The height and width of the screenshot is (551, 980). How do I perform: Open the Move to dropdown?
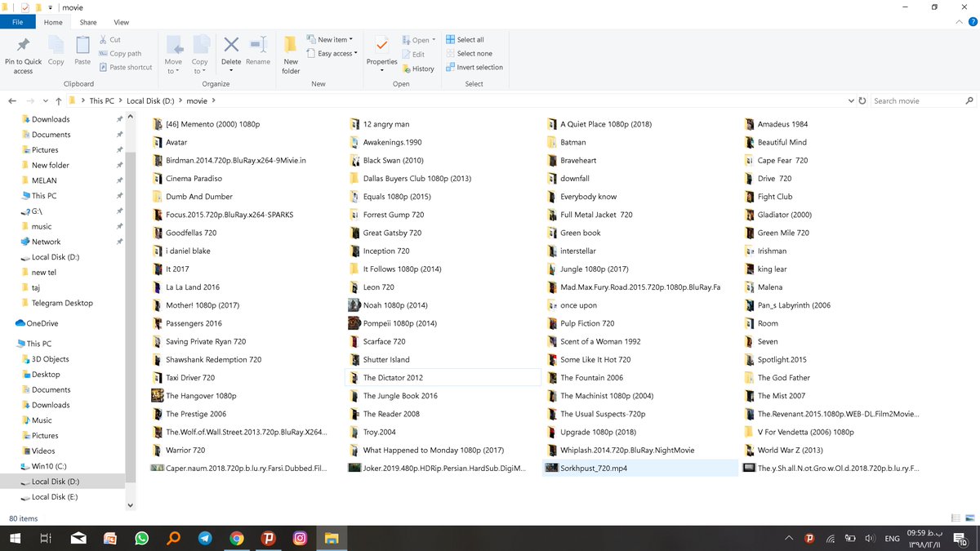click(173, 67)
